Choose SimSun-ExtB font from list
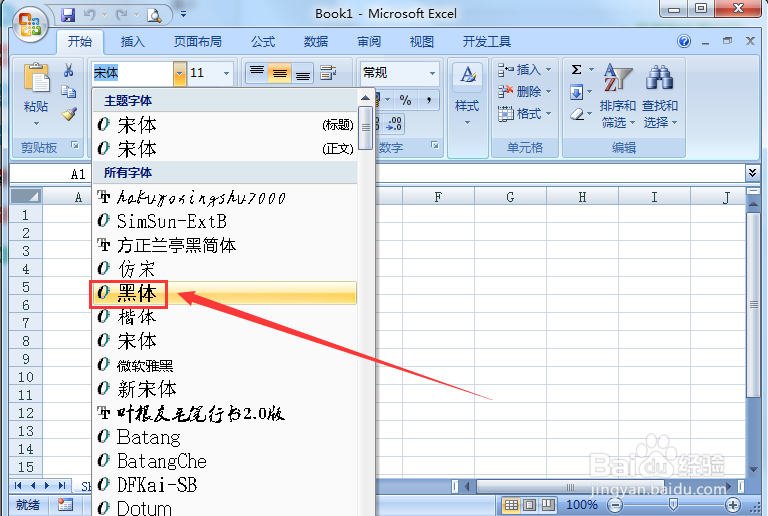Viewport: 768px width, 516px height. point(225,221)
